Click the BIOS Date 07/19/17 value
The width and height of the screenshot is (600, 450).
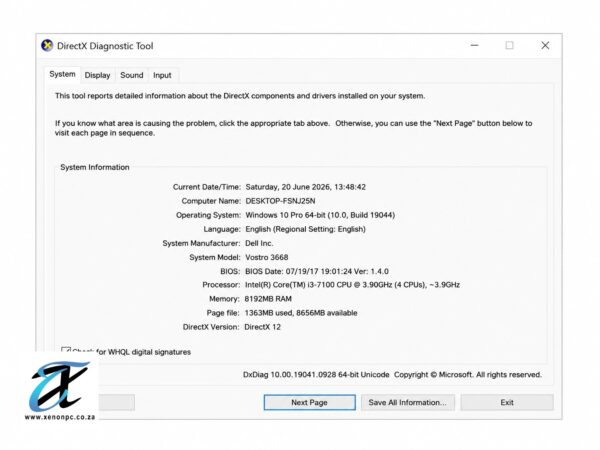(317, 271)
